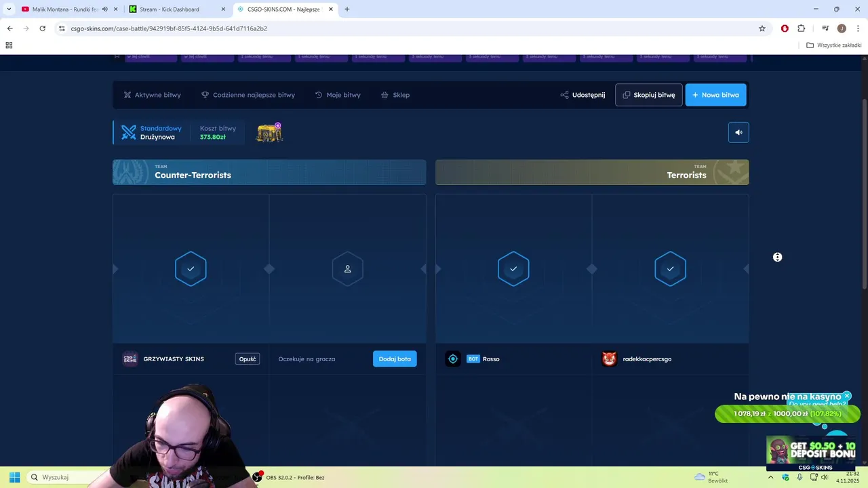This screenshot has width=868, height=488.
Task: Click the network tray icon
Action: [x=814, y=477]
